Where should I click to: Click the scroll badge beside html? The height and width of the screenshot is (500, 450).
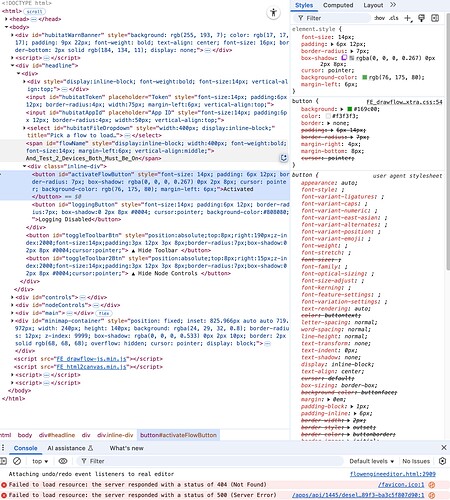(35, 11)
